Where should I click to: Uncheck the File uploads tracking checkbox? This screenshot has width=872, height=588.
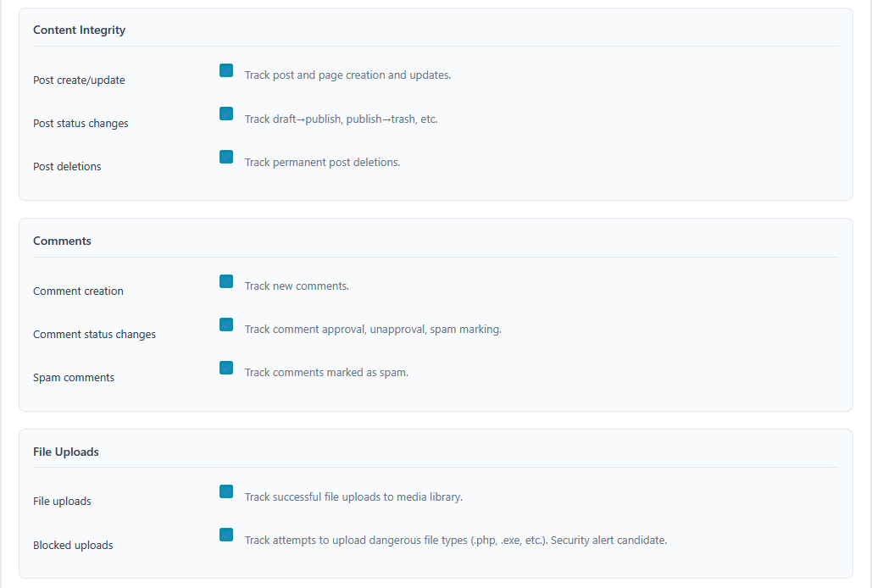click(x=226, y=491)
